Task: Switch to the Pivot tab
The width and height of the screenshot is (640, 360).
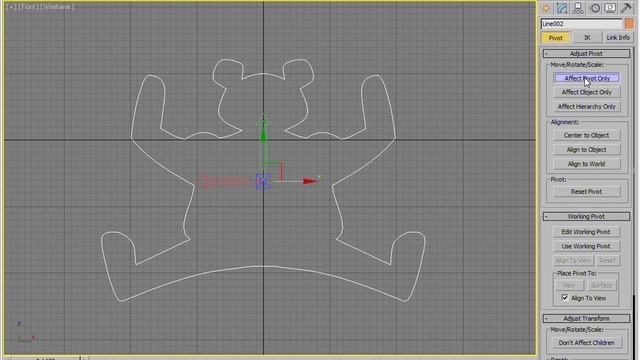Action: pos(555,38)
